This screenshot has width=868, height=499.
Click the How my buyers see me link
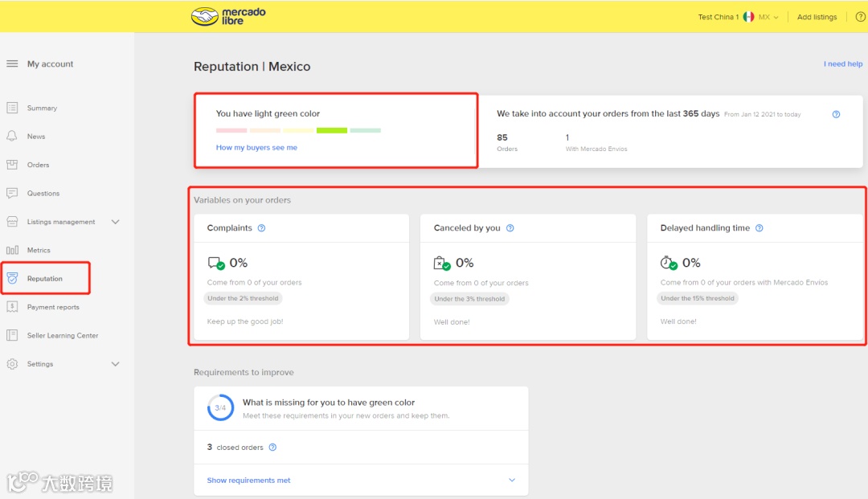tap(256, 148)
